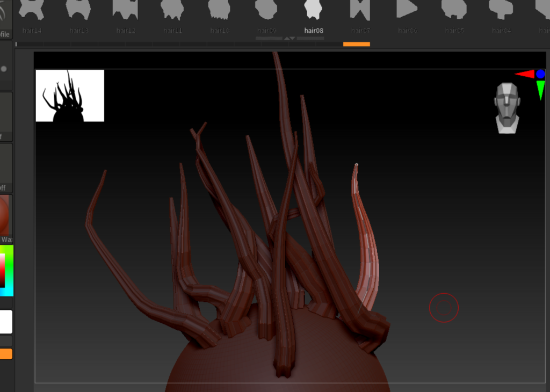Open the texture slot labeled 'off' above the material sphere
The image size is (550, 392).
(6, 168)
